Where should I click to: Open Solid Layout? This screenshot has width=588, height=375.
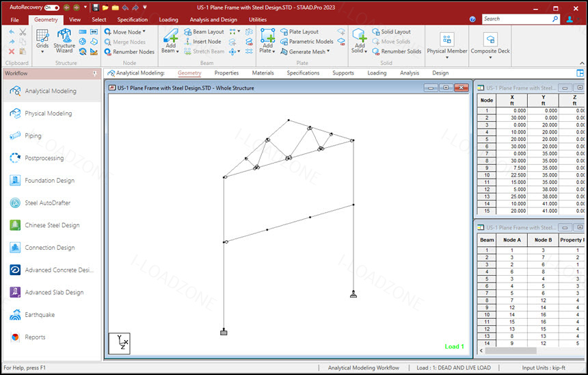[392, 32]
